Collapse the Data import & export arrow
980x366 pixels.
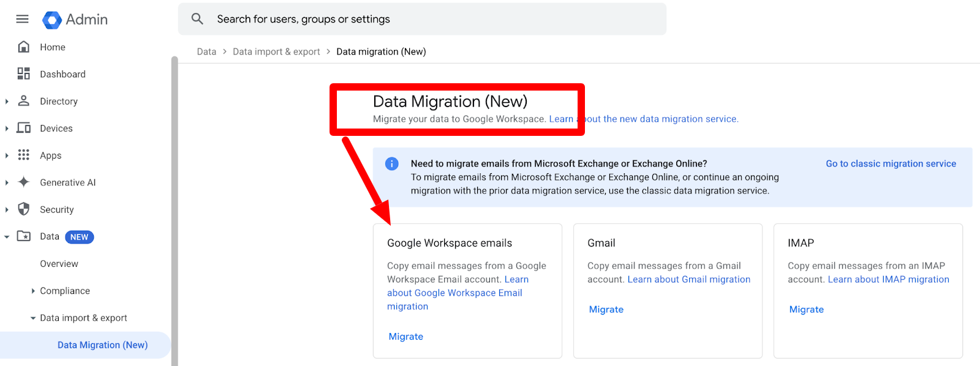[33, 318]
